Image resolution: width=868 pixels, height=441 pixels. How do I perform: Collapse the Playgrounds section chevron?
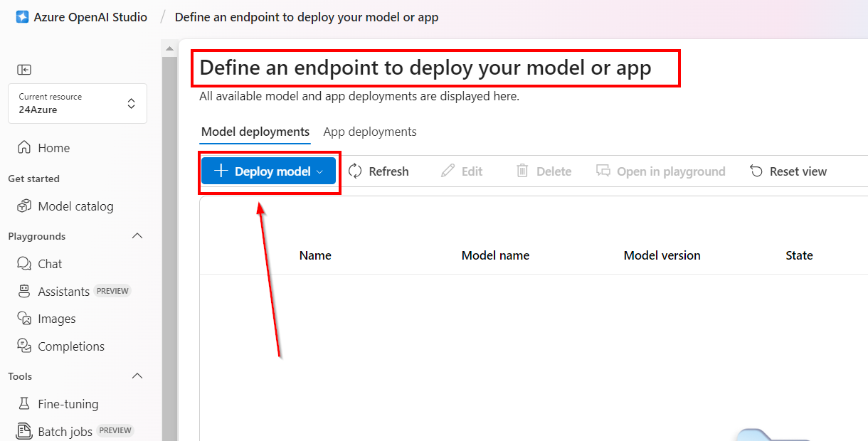coord(137,236)
